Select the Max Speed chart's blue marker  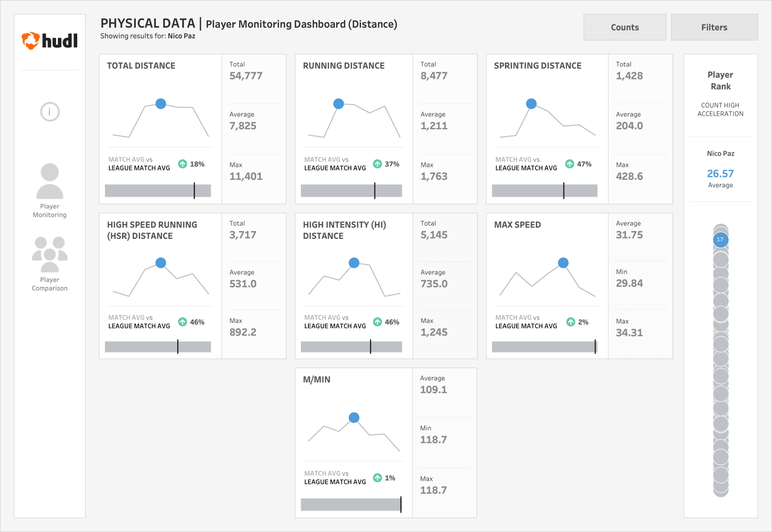point(563,263)
